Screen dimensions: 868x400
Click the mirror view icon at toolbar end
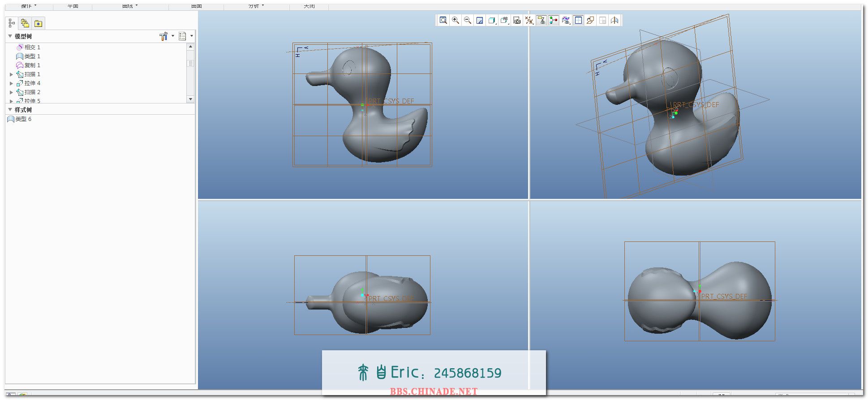tap(614, 20)
